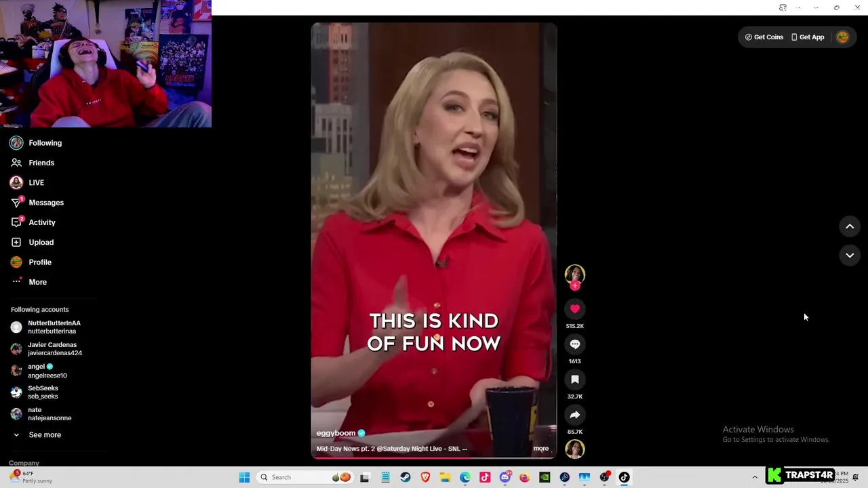This screenshot has height=488, width=868.
Task: Bookmark the video via the favorites icon
Action: [x=575, y=380]
